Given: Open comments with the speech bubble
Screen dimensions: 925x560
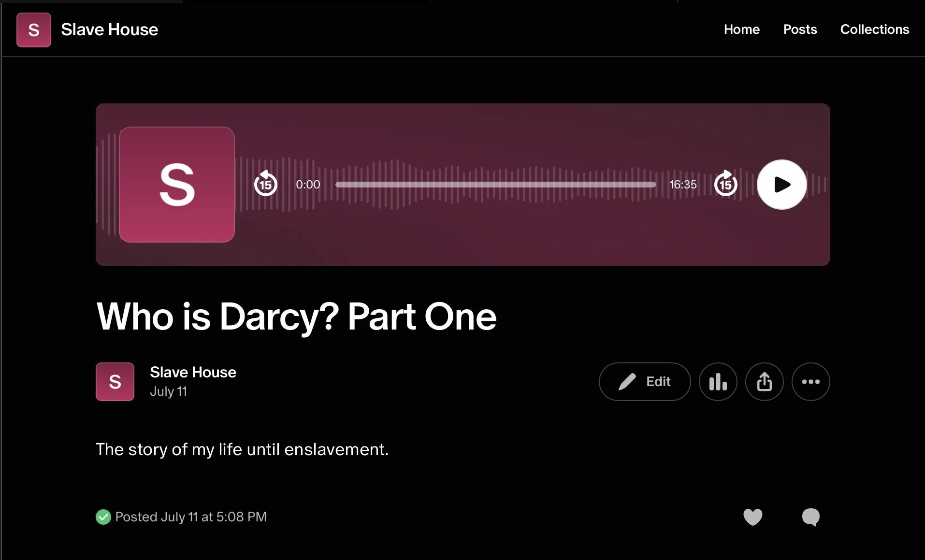Looking at the screenshot, I should click(x=810, y=517).
